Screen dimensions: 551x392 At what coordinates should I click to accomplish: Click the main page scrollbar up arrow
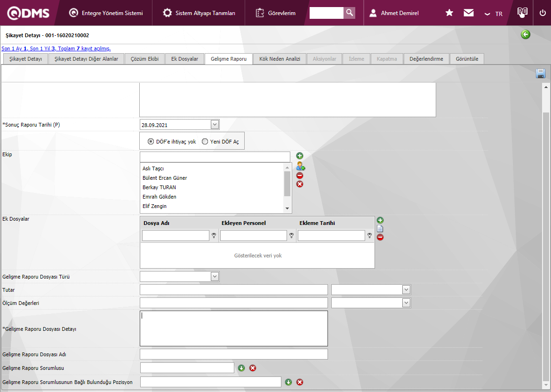546,87
